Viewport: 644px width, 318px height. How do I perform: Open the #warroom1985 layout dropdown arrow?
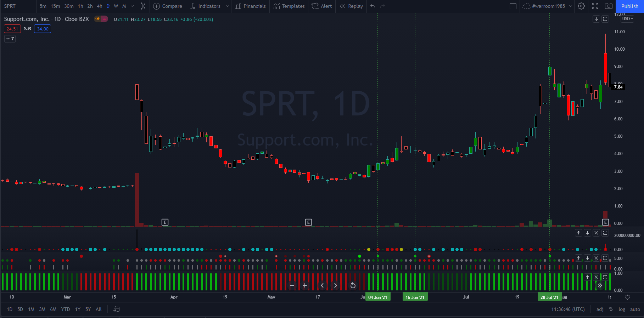click(570, 6)
